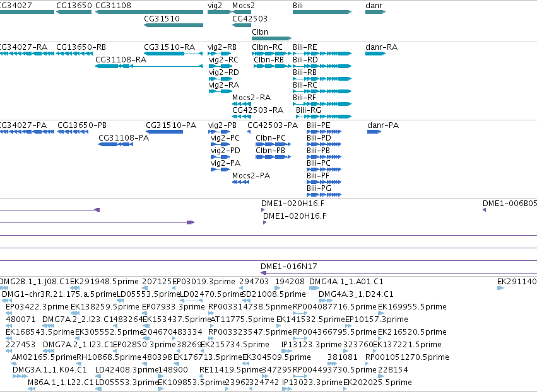Open the CG31510 gene name label
The height and width of the screenshot is (392, 537).
click(162, 19)
